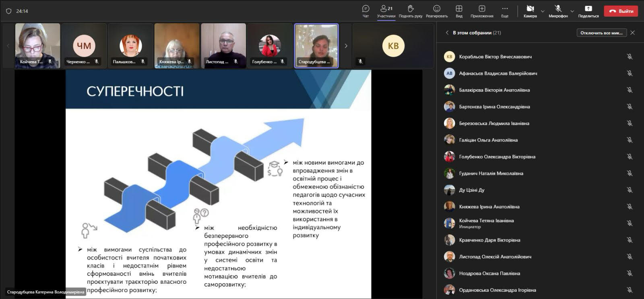This screenshot has height=299, width=644.
Task: Show next participants with right chevron
Action: point(346,46)
